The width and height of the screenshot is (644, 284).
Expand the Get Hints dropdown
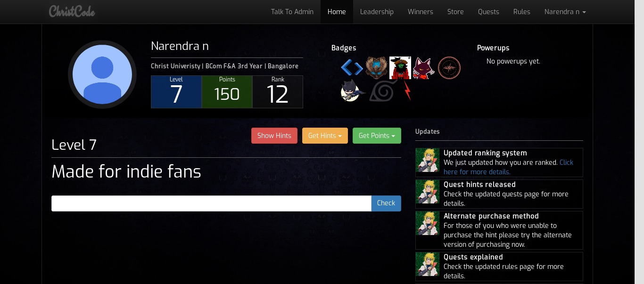click(325, 136)
